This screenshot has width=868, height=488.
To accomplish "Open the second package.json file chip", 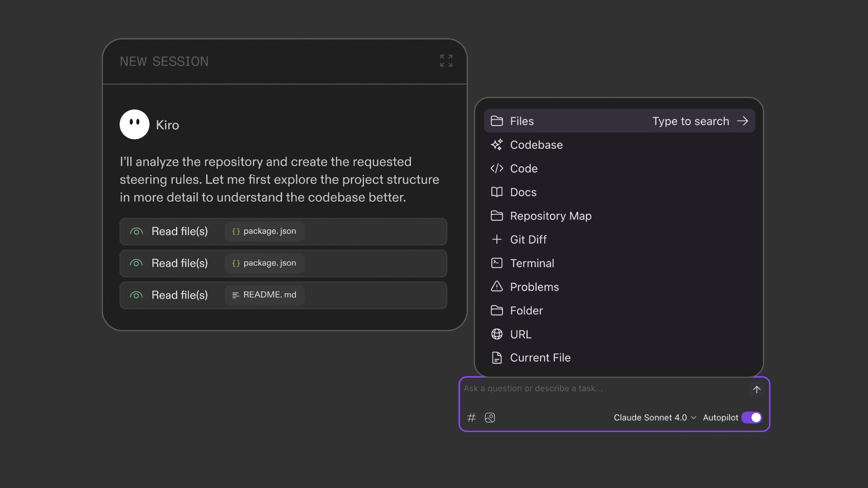I will tap(264, 263).
